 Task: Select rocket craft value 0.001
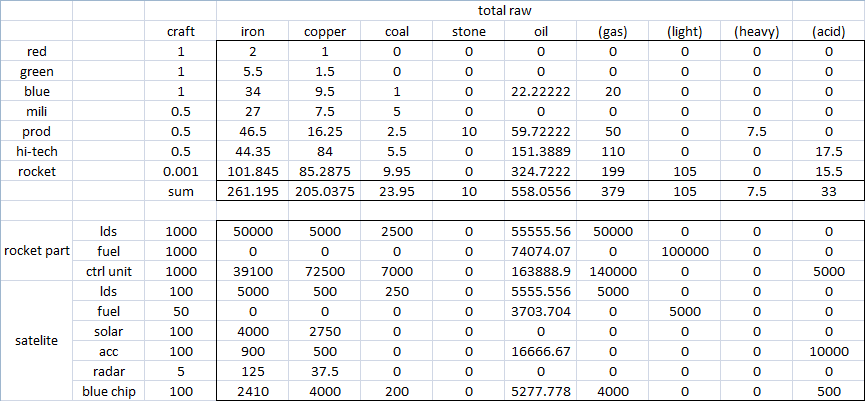pyautogui.click(x=180, y=171)
